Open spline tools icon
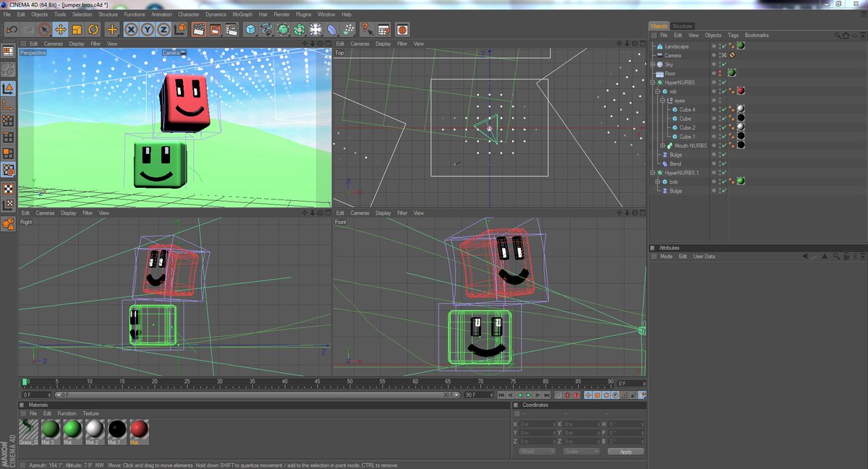The width and height of the screenshot is (868, 469). [267, 30]
